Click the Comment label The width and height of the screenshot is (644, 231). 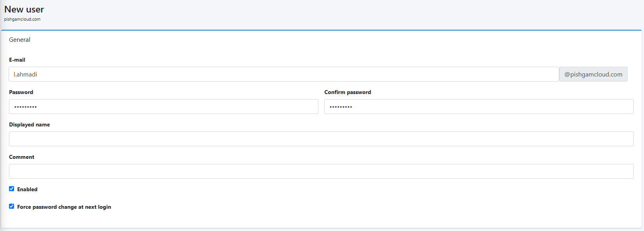coord(21,157)
